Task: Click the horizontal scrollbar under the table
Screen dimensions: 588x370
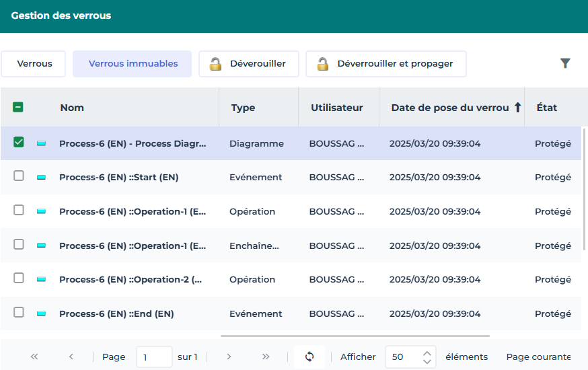Action: (355, 335)
